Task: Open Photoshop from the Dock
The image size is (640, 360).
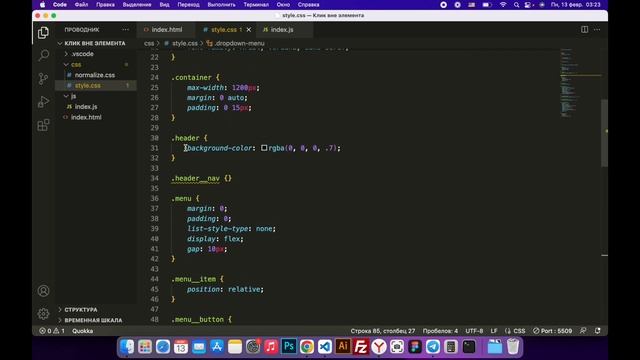Action: coord(289,347)
